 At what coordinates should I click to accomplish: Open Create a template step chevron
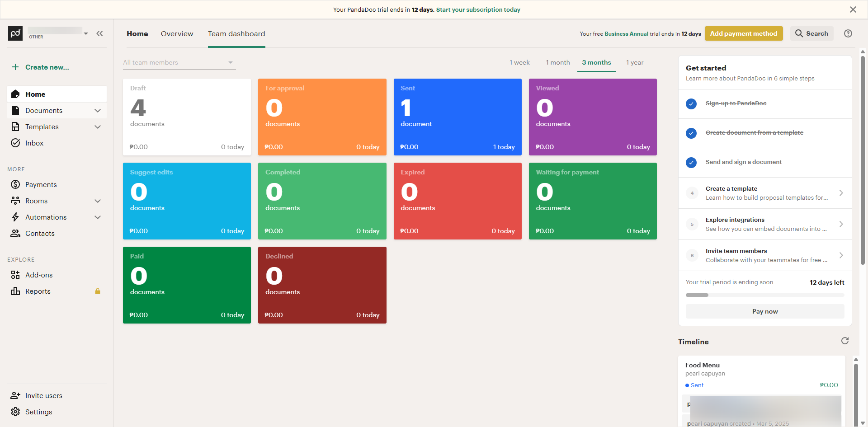[x=841, y=193]
